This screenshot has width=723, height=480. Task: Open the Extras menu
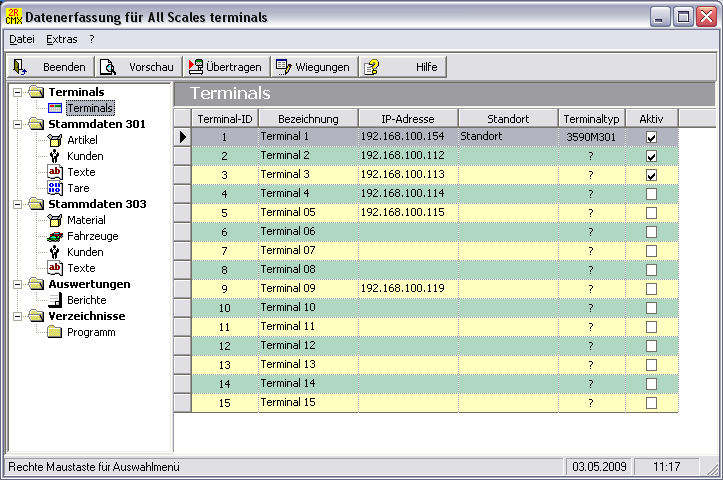pos(61,39)
